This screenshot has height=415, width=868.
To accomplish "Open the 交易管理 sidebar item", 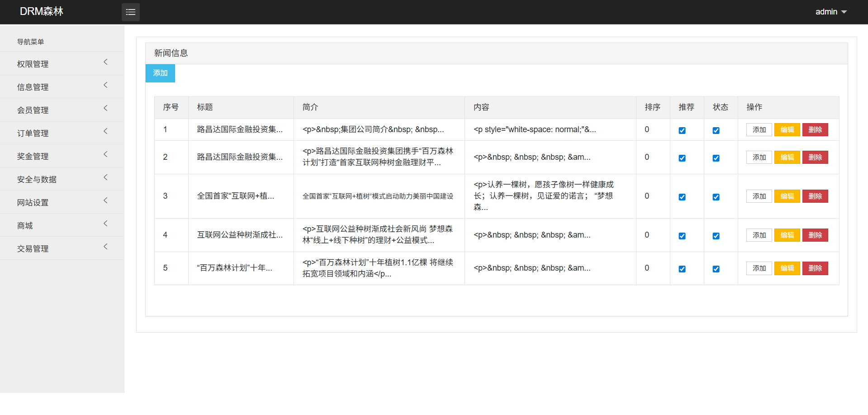I will pos(62,248).
